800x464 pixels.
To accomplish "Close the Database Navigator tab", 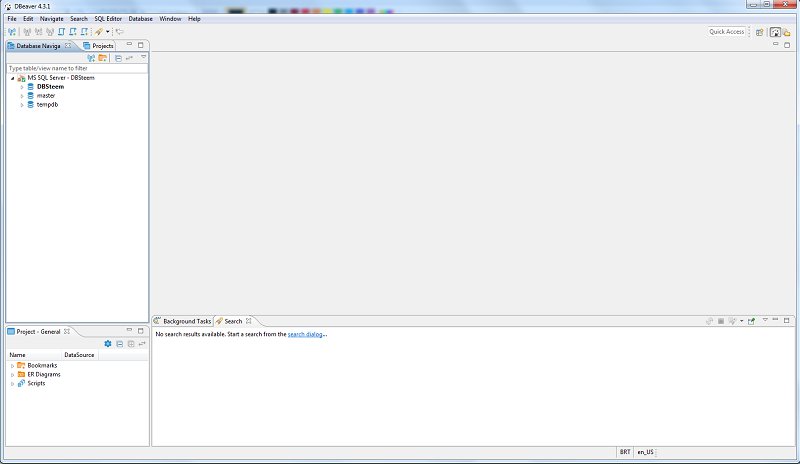I will pos(68,45).
